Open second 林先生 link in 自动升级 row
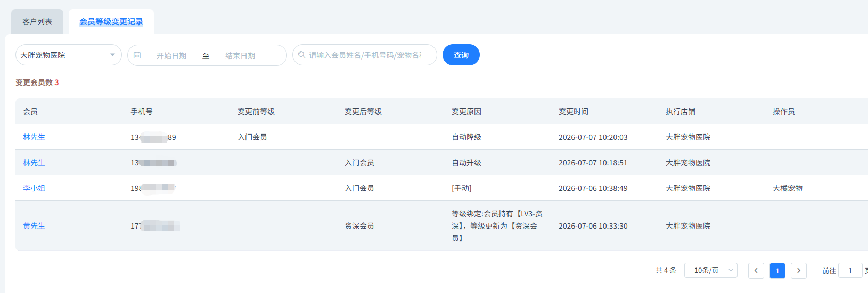This screenshot has width=868, height=293. [x=34, y=163]
